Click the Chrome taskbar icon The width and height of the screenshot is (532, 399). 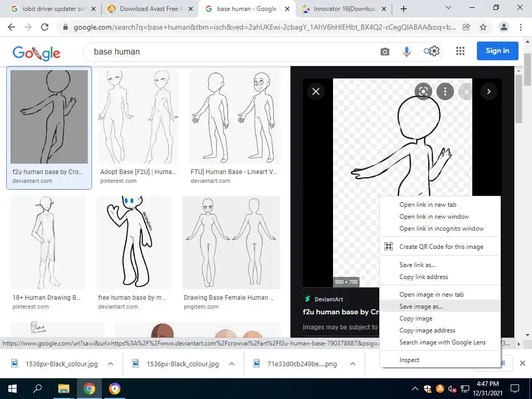[89, 389]
